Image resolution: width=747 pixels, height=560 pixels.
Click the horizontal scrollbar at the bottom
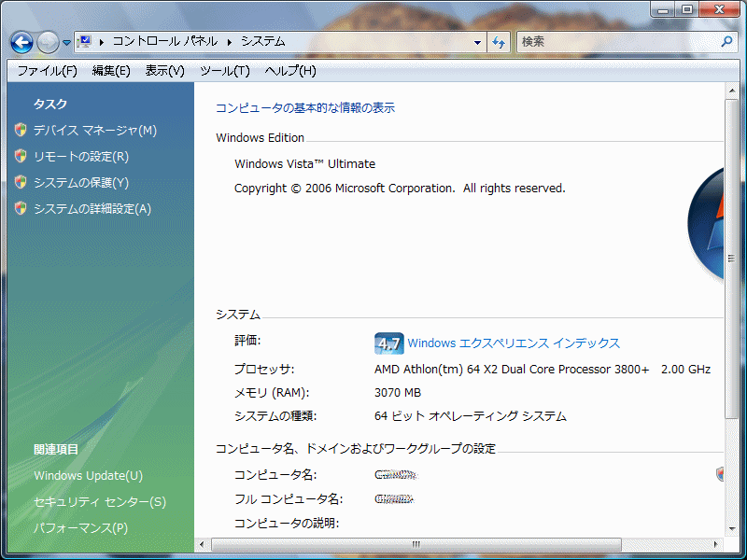click(x=420, y=544)
